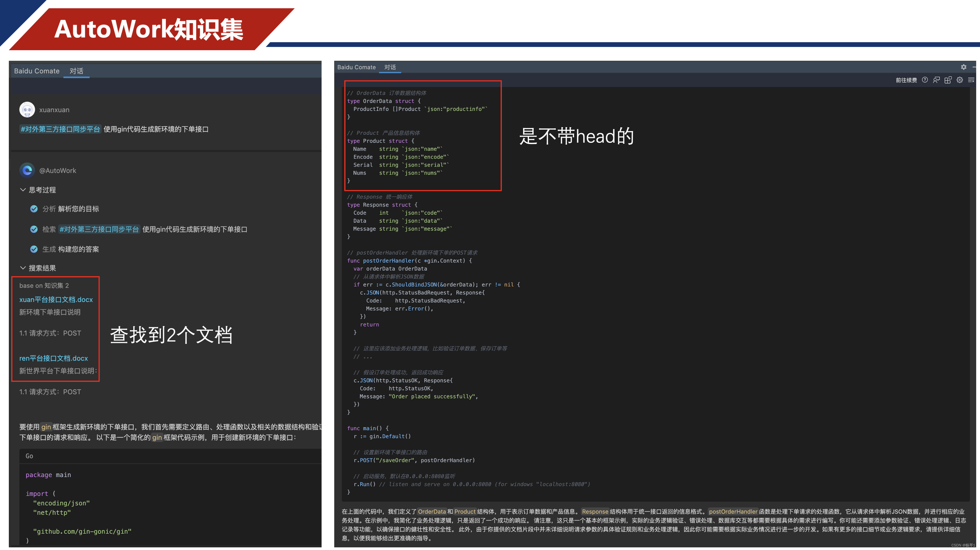
Task: Click highlighted postOrderHandler term in explanation
Action: (733, 512)
